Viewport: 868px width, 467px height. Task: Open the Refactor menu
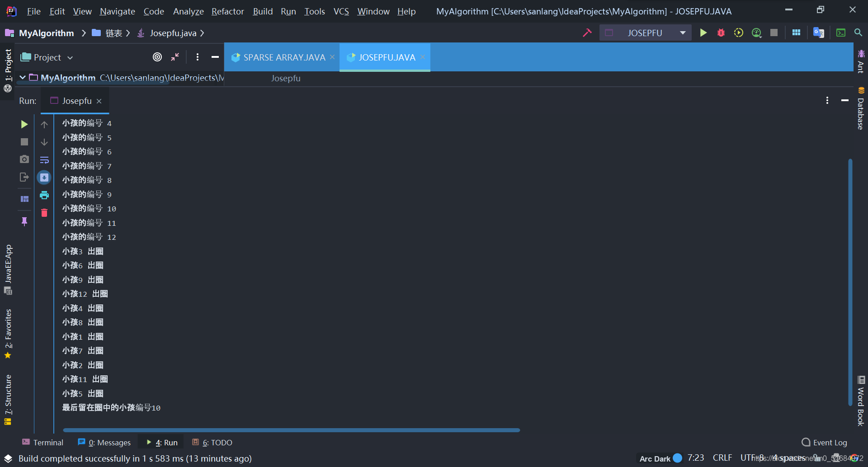click(x=227, y=11)
